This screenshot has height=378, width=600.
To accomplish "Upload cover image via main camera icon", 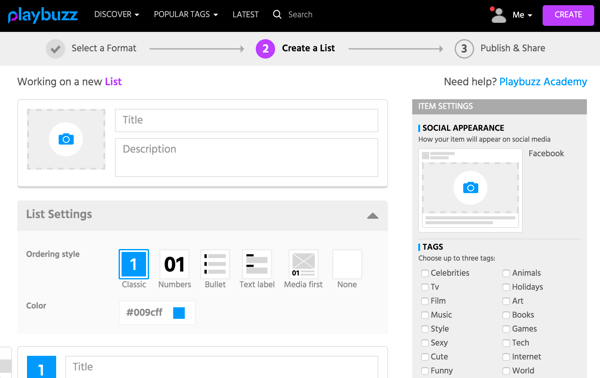I will coord(66,139).
